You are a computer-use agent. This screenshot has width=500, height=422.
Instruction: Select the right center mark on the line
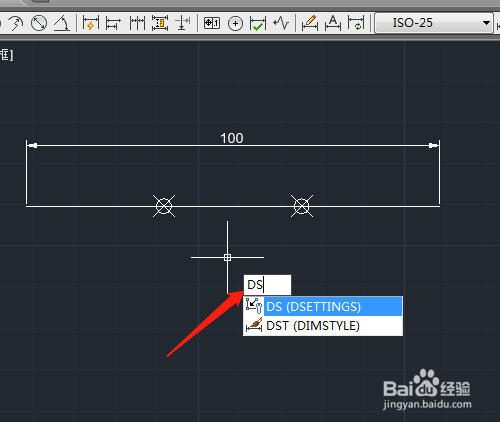click(302, 206)
